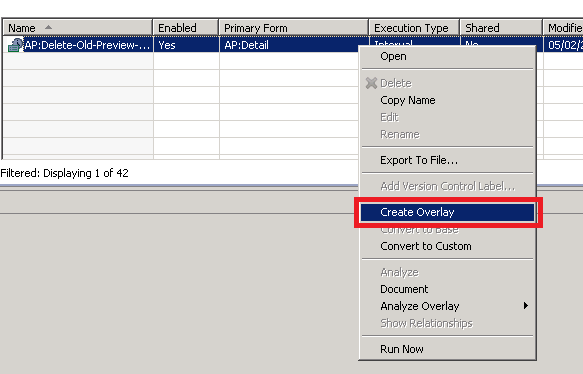Click the Shared column header
Viewport: 583px width, 374px height.
[x=501, y=28]
